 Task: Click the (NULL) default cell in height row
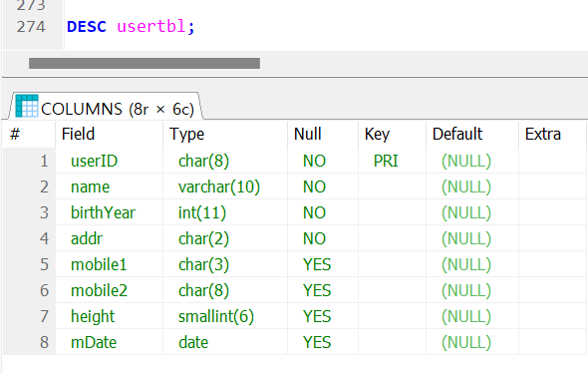pyautogui.click(x=472, y=316)
